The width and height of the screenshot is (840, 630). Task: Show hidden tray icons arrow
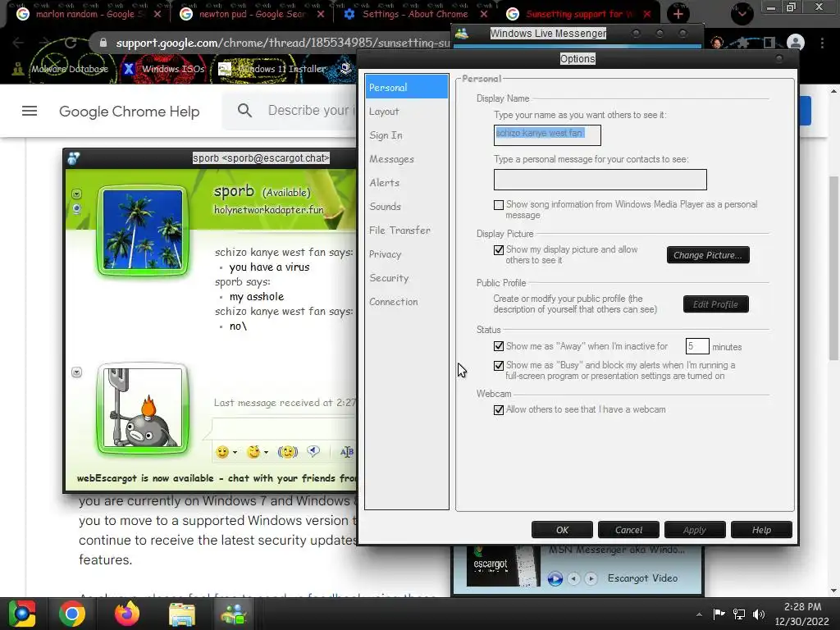point(699,614)
